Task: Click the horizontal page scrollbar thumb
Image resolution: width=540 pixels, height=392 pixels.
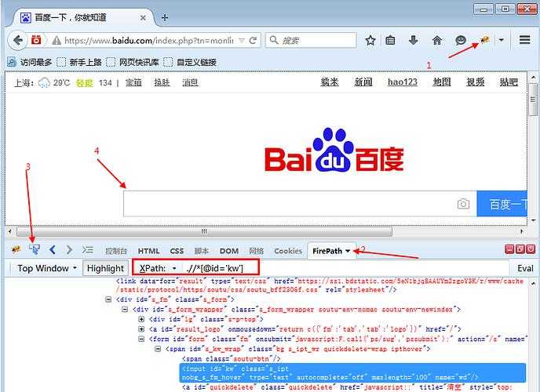Action: point(204,231)
